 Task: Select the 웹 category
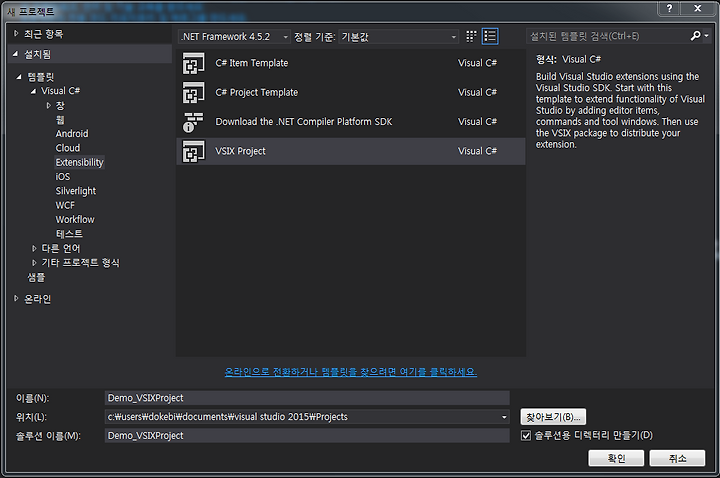coord(60,120)
